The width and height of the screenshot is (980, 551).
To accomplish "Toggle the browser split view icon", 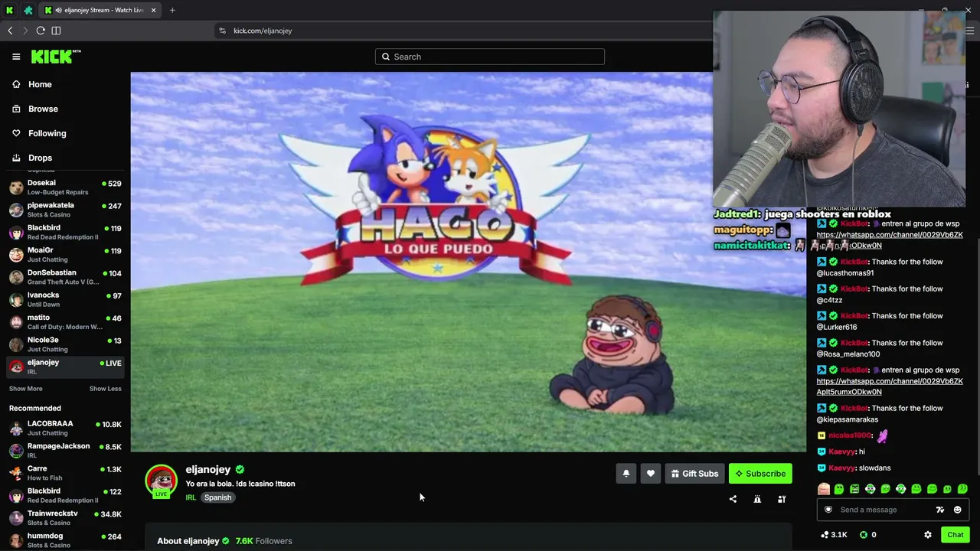I will pyautogui.click(x=56, y=31).
